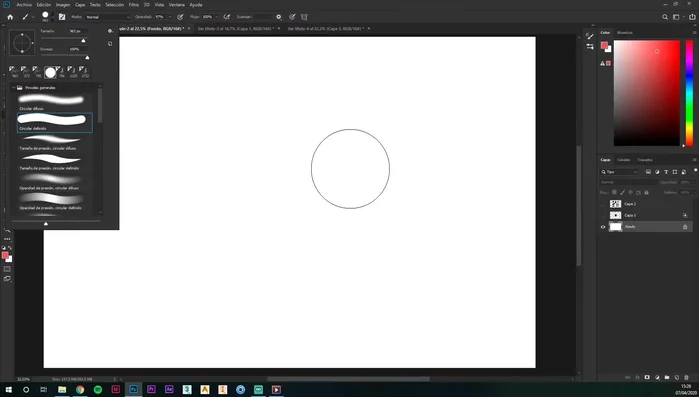Open layers blend mode Normal dropdown
Viewport: 699px width, 397px height.
[x=628, y=182]
